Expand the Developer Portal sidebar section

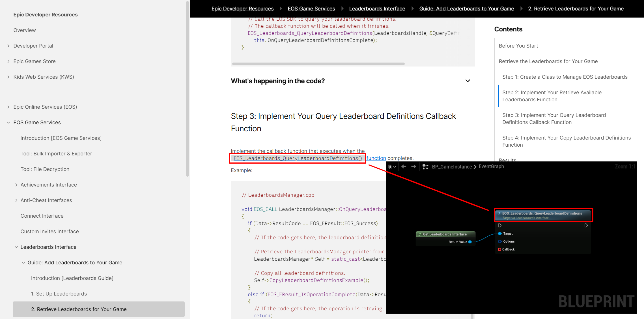8,46
